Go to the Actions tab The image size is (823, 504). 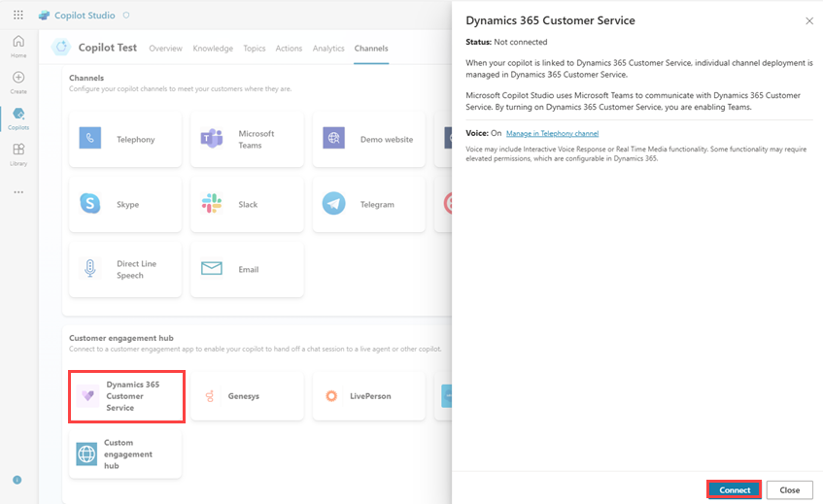click(289, 49)
